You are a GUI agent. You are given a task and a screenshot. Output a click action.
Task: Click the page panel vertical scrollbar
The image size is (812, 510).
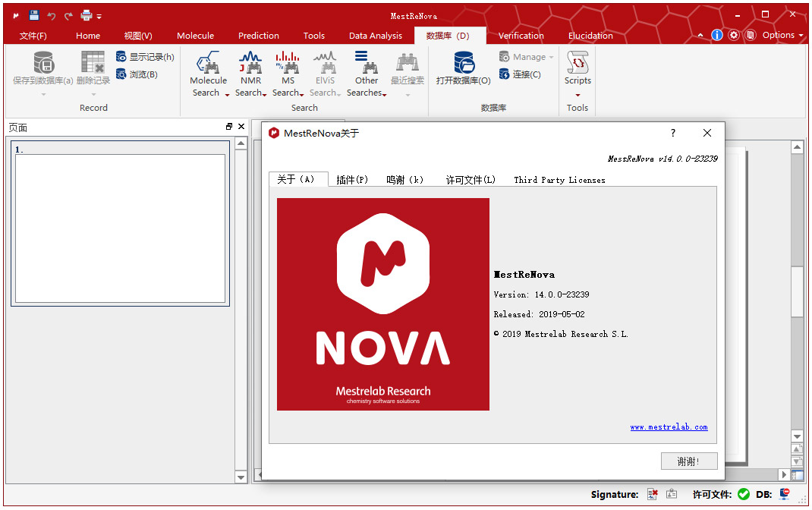coord(241,304)
